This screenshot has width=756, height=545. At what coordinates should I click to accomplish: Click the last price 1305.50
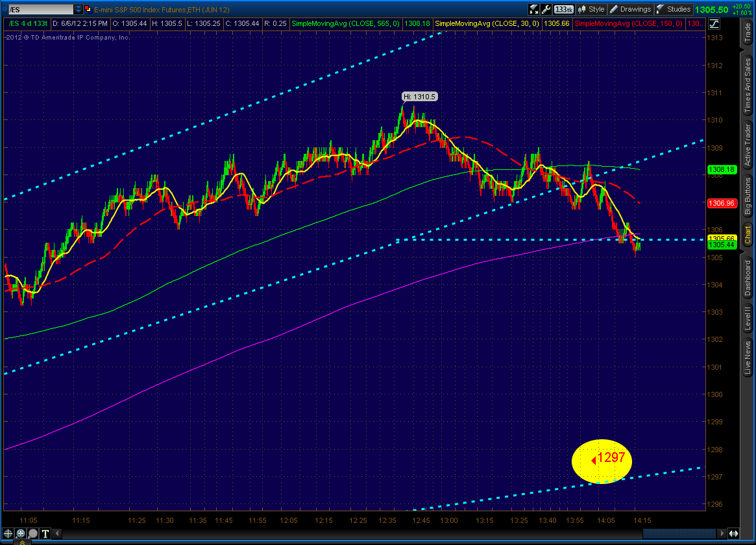(711, 10)
